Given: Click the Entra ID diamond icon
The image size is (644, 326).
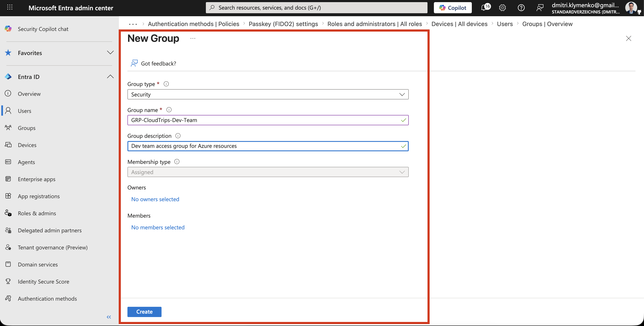Looking at the screenshot, I should (x=8, y=77).
